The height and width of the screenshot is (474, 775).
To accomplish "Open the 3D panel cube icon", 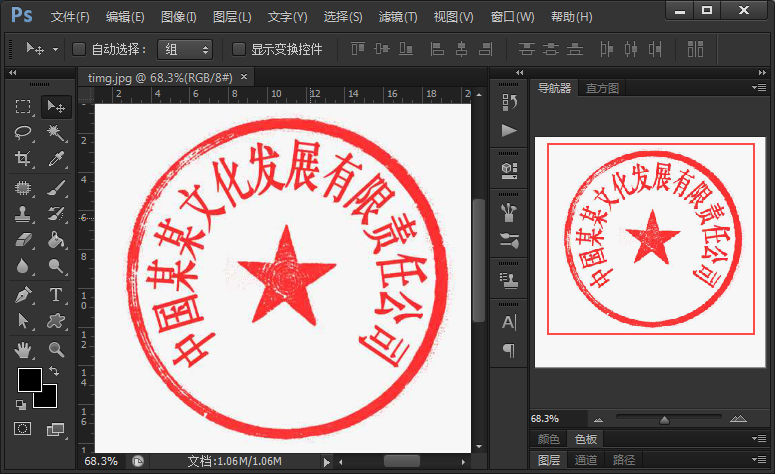I will click(x=509, y=170).
